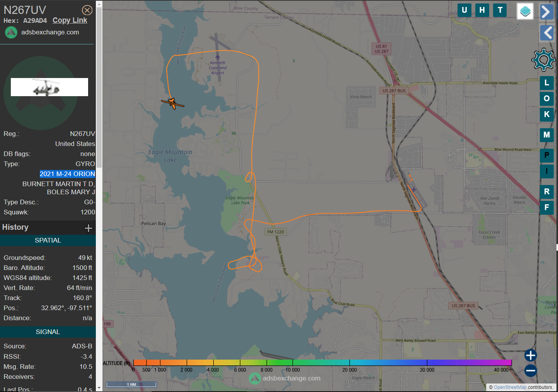
Task: Click the Copy Link hyperlink
Action: click(70, 20)
